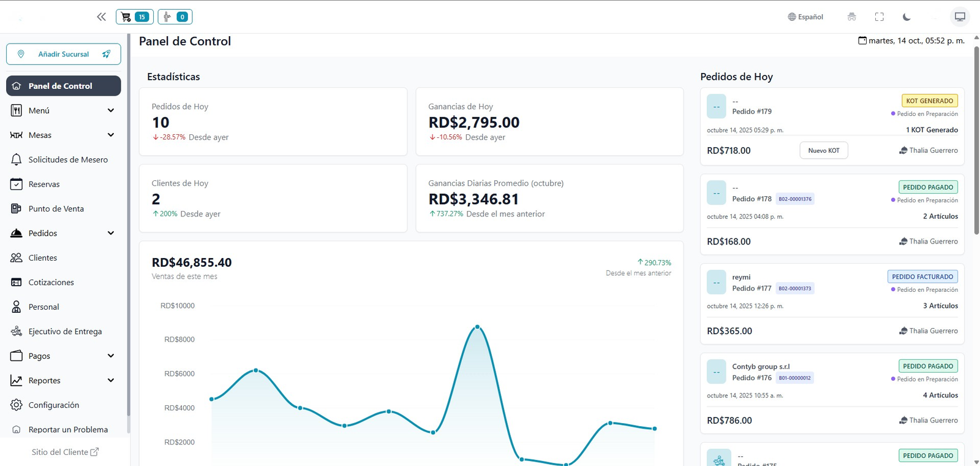Click the calendar icon beside the date
The width and height of the screenshot is (980, 466).
click(x=862, y=40)
